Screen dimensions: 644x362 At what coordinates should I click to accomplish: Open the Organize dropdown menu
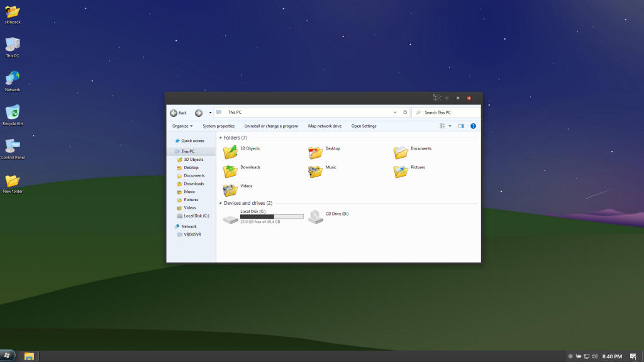(x=182, y=126)
